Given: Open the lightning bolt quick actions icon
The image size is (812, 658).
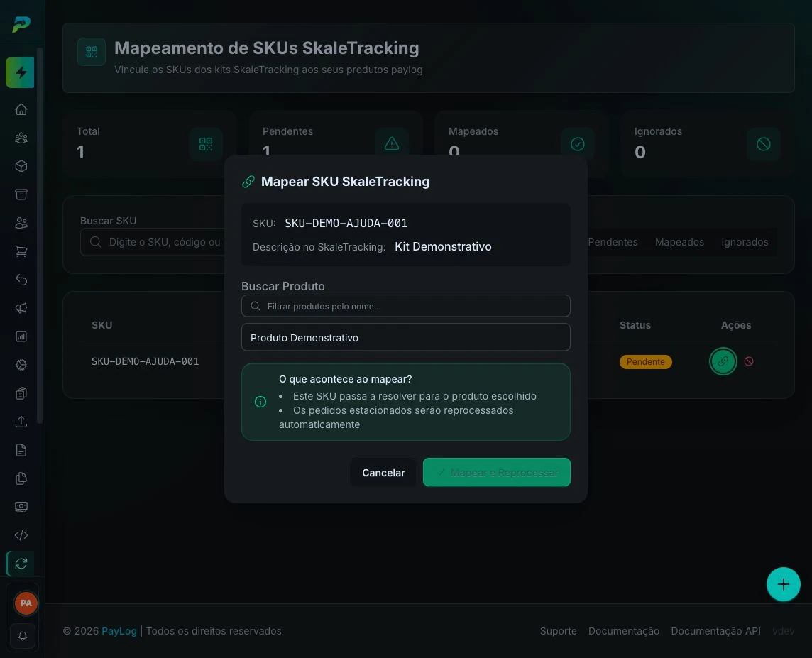Looking at the screenshot, I should [20, 72].
